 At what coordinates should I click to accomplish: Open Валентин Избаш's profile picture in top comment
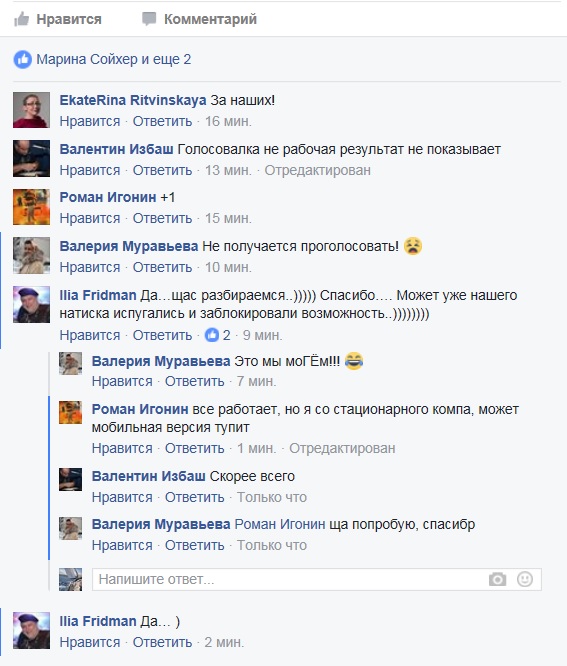point(31,158)
